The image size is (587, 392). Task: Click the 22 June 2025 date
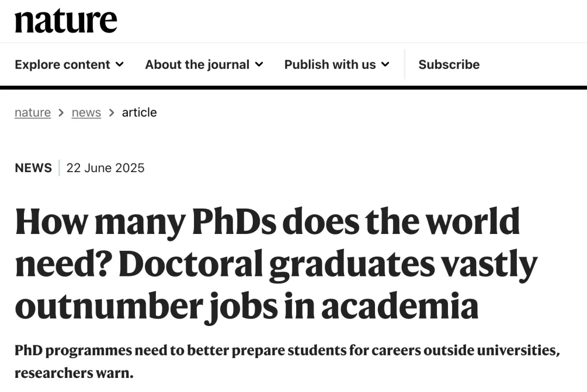(105, 168)
